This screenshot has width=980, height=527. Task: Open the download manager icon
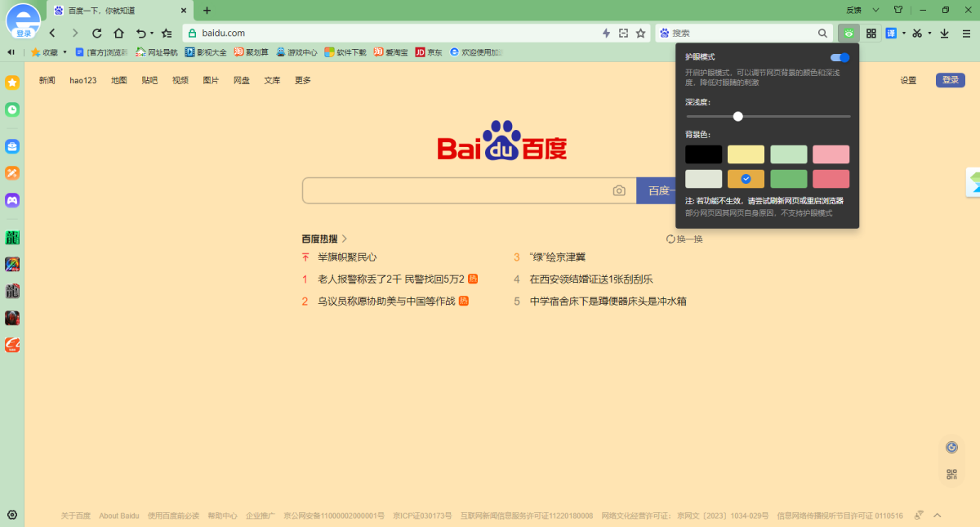944,33
